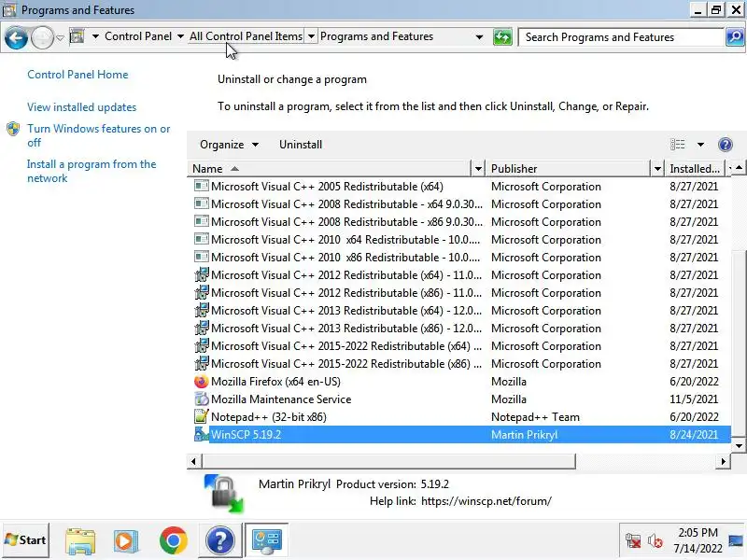Expand dropdown arrow before Control Panel breadcrumb

tap(95, 36)
